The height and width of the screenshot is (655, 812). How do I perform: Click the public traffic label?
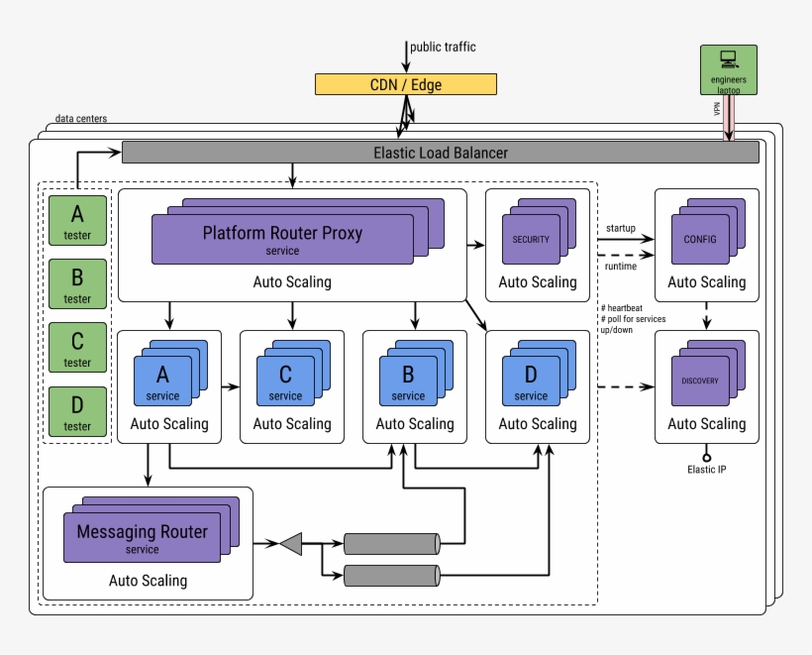[443, 47]
